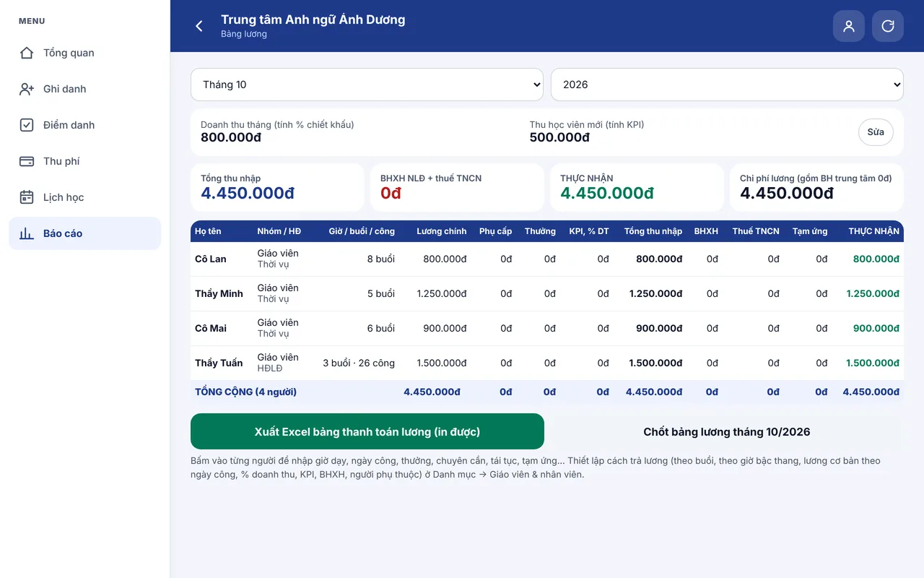Click the Thuế TNCN column header
The image size is (924, 578).
click(x=756, y=231)
